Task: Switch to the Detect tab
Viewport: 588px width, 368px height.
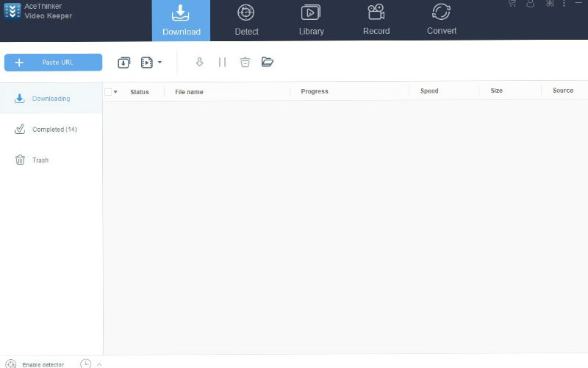Action: 246,21
